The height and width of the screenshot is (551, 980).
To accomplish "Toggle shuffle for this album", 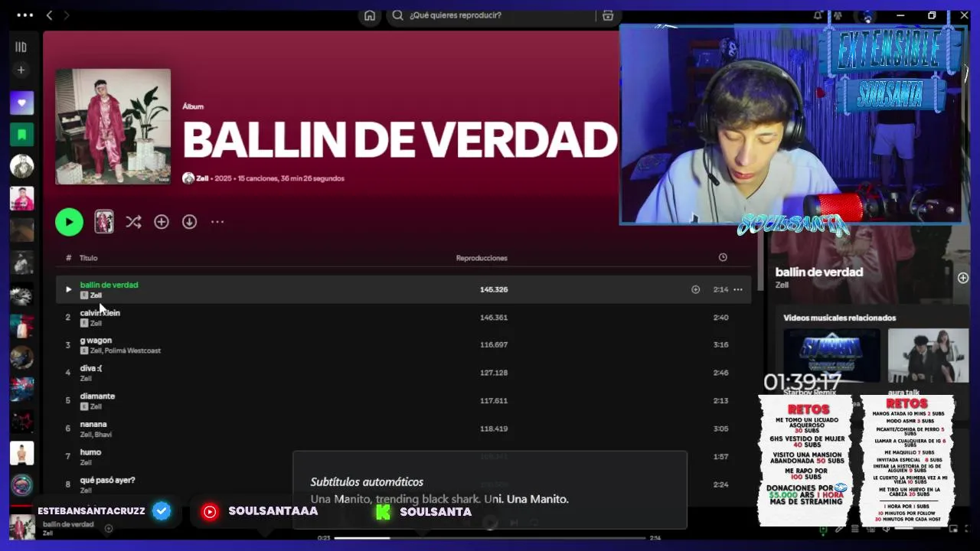I will point(133,222).
